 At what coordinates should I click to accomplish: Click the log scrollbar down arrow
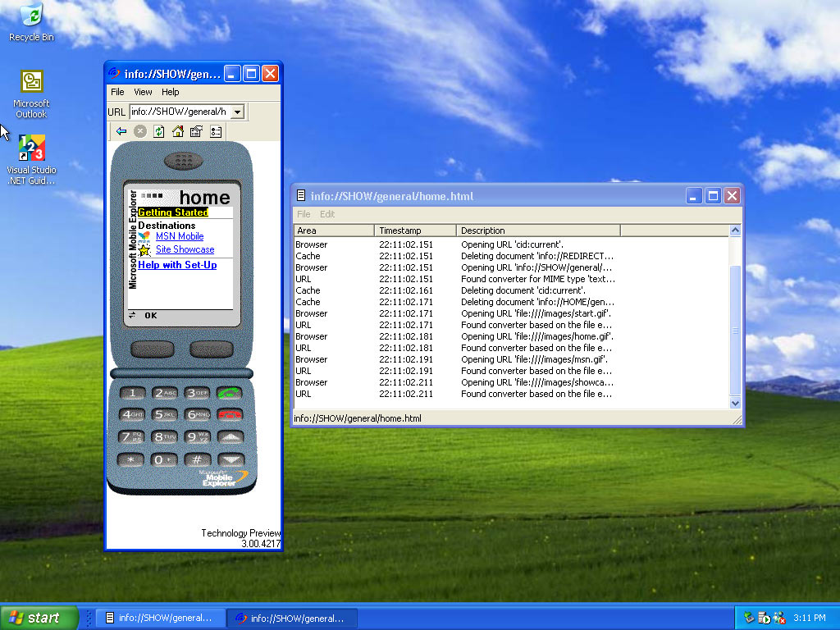tap(735, 403)
